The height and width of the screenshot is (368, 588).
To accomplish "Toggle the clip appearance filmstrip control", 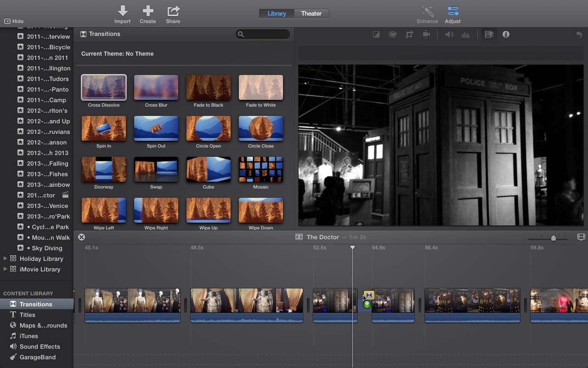I will click(x=581, y=236).
